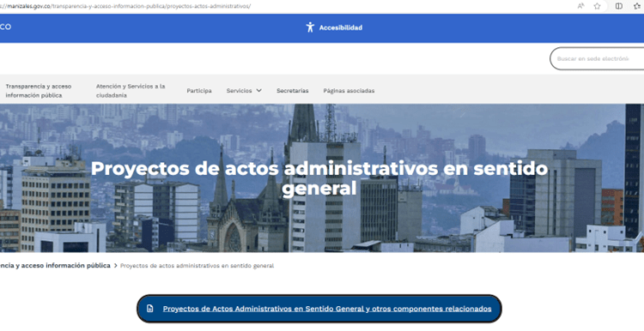644x331 pixels.
Task: Open browser split screen icon
Action: 618,6
